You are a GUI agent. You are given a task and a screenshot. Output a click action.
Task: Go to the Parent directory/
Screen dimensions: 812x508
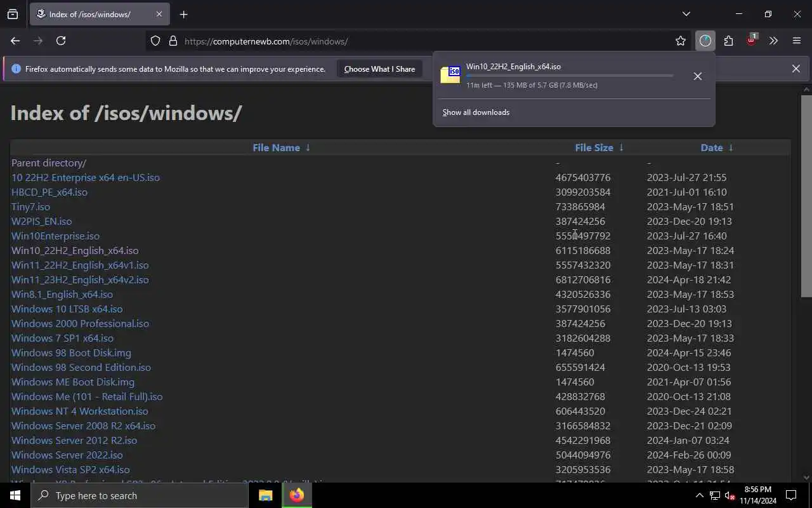pos(49,163)
